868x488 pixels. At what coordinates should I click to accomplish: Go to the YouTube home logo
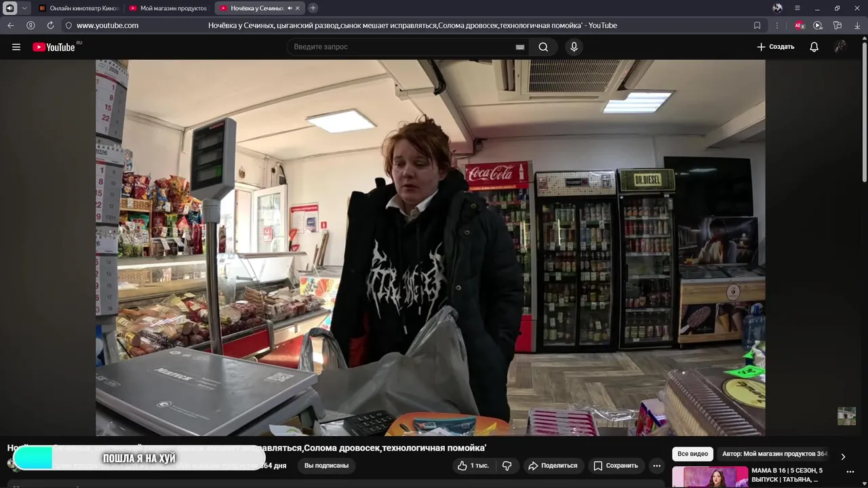pyautogui.click(x=54, y=47)
